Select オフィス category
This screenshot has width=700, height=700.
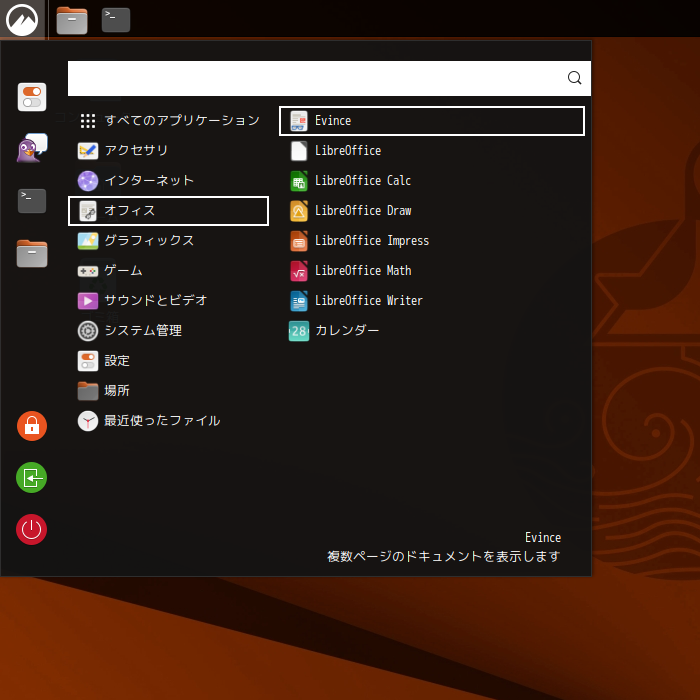tap(168, 211)
